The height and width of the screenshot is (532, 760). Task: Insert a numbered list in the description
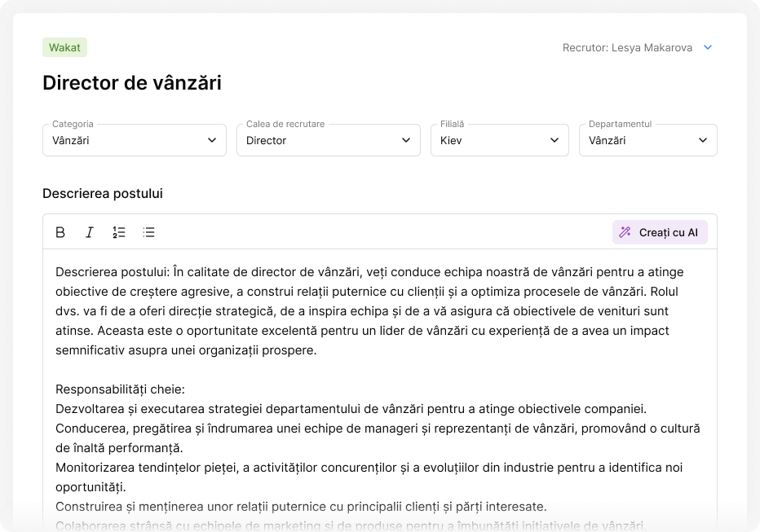point(119,232)
